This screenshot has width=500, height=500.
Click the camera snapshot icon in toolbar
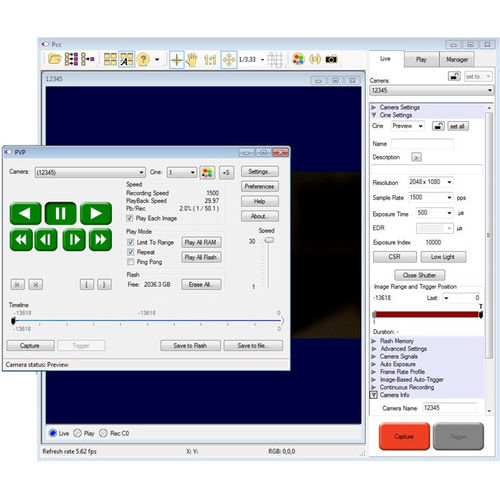pos(331,59)
